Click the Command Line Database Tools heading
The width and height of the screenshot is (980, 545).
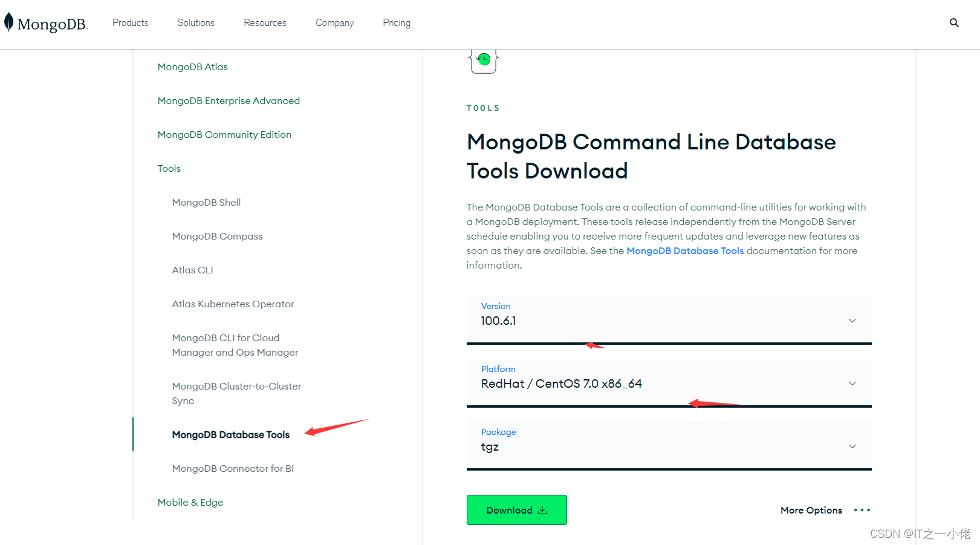(651, 157)
